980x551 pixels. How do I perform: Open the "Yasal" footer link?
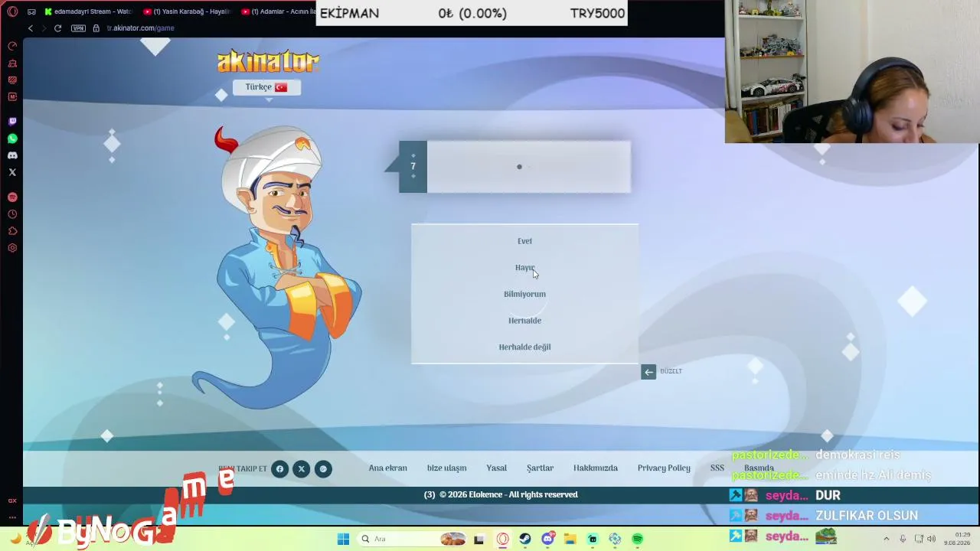[496, 468]
